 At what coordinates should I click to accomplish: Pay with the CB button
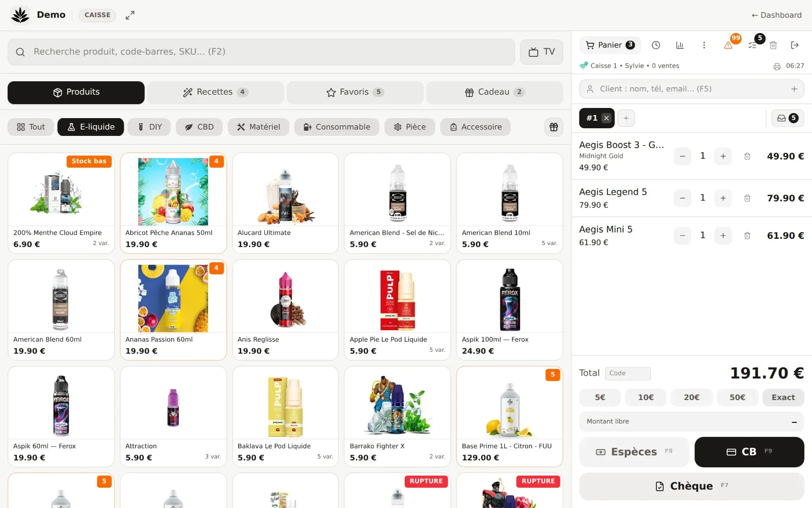749,452
